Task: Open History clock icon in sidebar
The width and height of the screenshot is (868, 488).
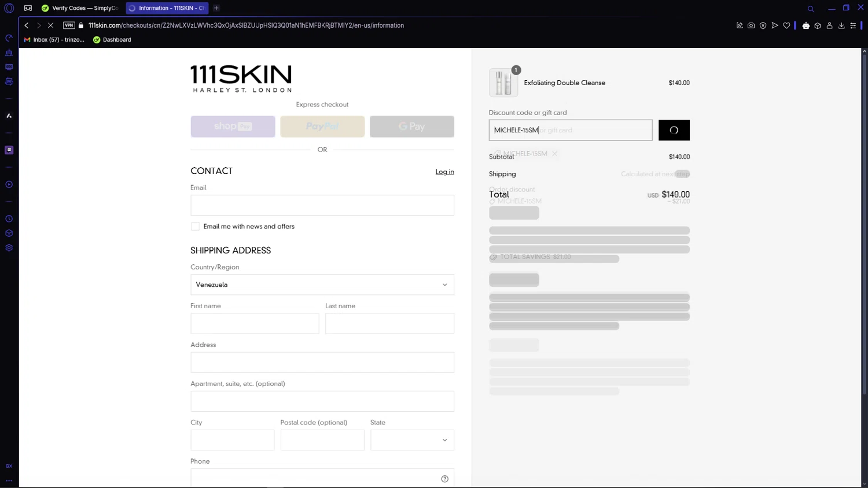Action: coord(9,219)
